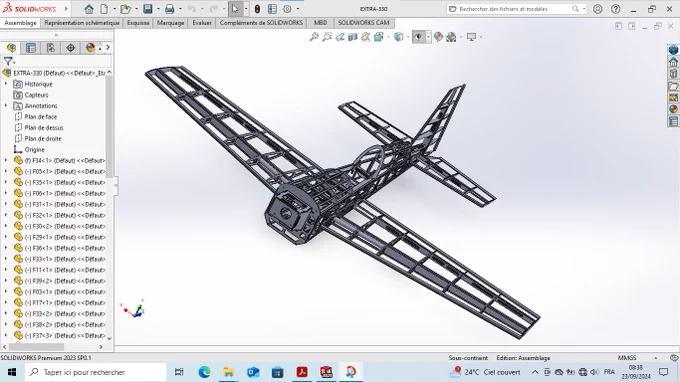Open View Settings monitor icon
Viewport: 680px width, 382px height.
point(471,37)
